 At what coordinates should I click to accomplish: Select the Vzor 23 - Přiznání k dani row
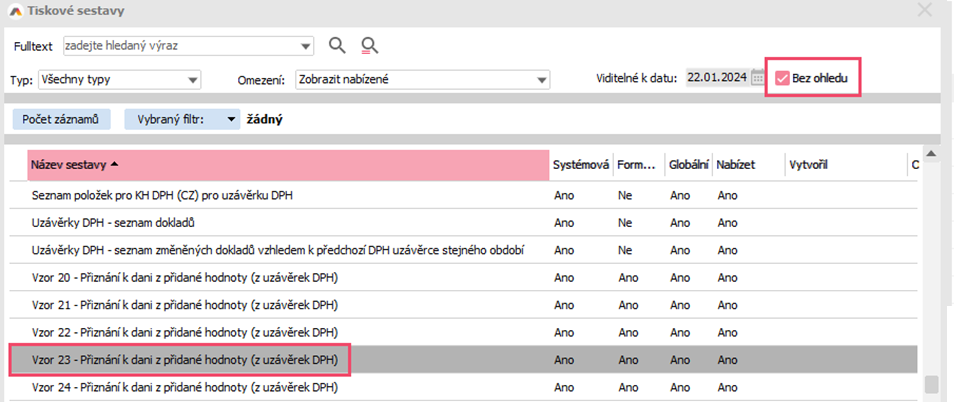(185, 359)
